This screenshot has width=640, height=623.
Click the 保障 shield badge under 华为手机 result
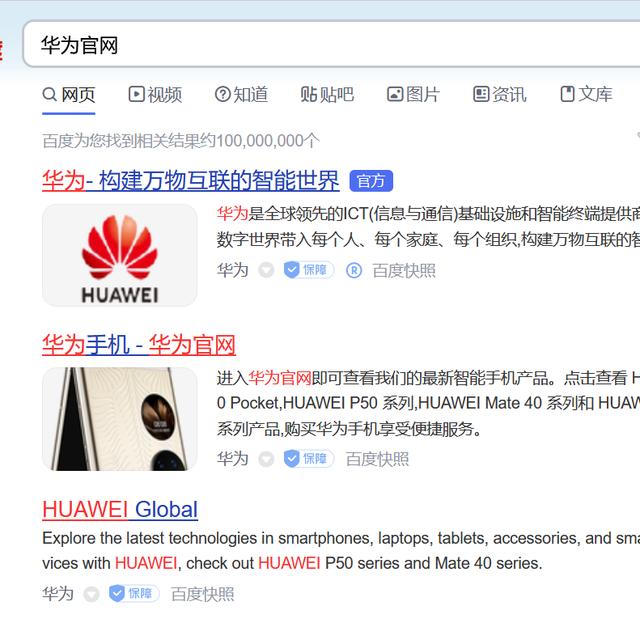click(x=309, y=458)
